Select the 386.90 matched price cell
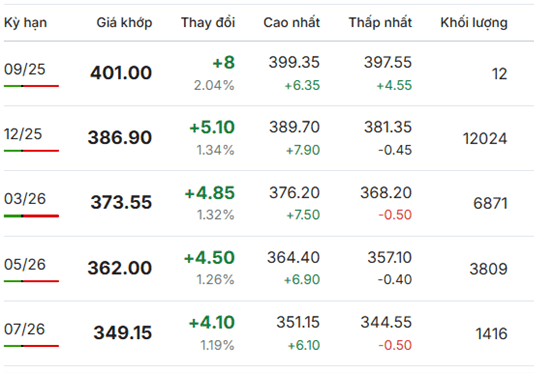This screenshot has height=373, width=534. pyautogui.click(x=120, y=138)
